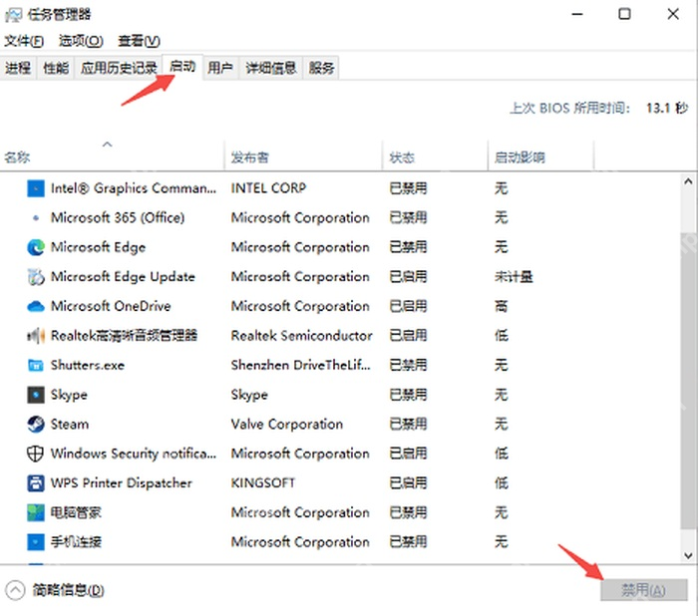Sort by the 名称 column header
698x616 pixels.
[x=112, y=156]
